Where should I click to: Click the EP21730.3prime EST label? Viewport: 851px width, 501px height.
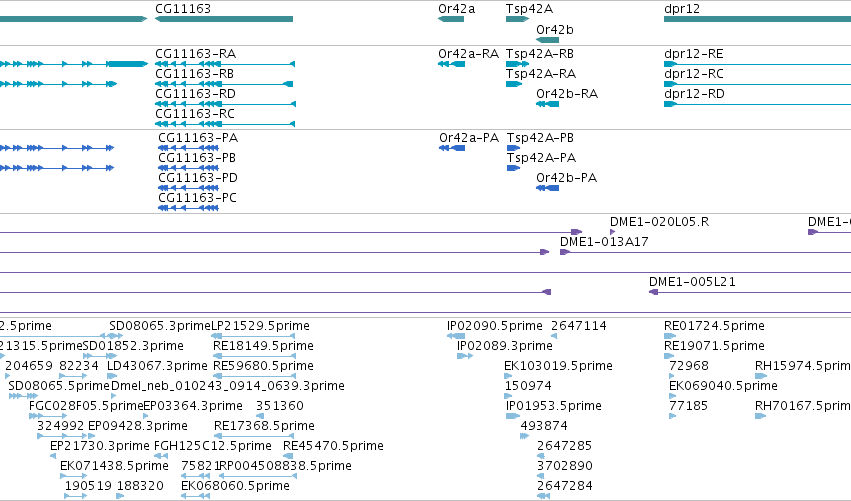tap(100, 447)
